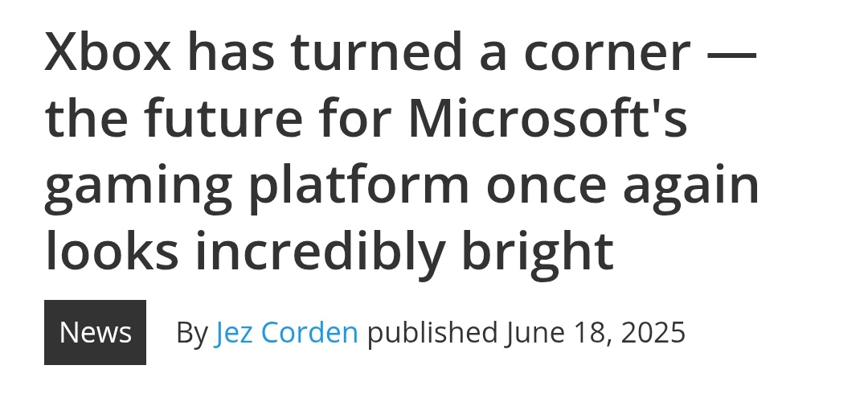This screenshot has width=868, height=394.
Task: Click the word "published" in the byline
Action: [x=432, y=332]
